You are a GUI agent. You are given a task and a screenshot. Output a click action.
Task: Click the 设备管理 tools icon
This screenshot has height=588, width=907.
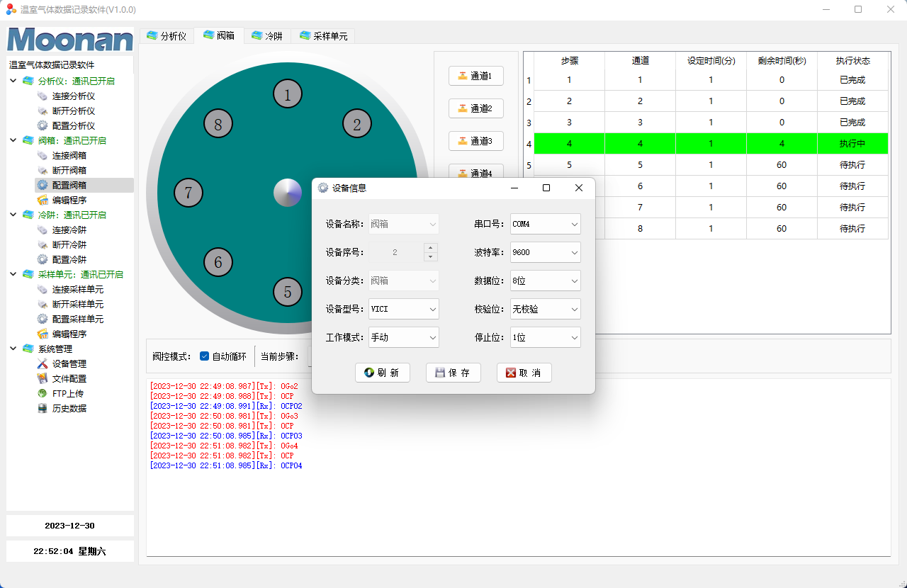[x=43, y=363]
